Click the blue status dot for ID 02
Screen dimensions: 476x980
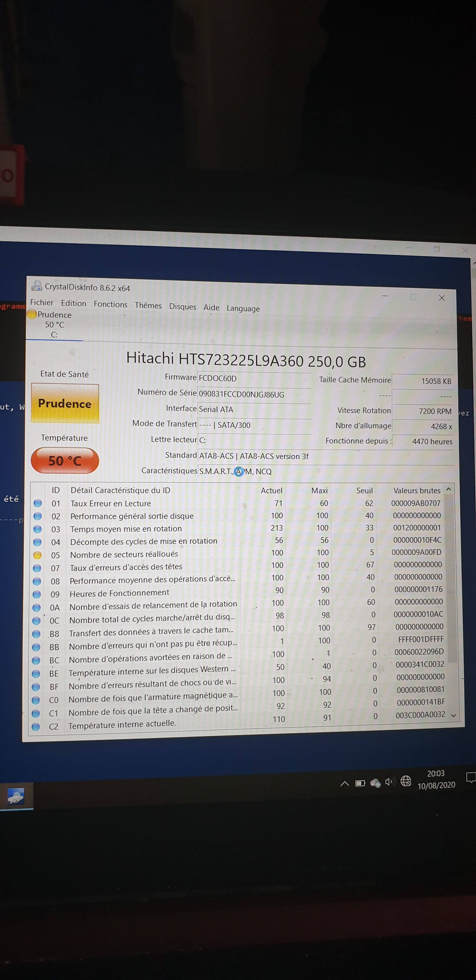coord(38,516)
